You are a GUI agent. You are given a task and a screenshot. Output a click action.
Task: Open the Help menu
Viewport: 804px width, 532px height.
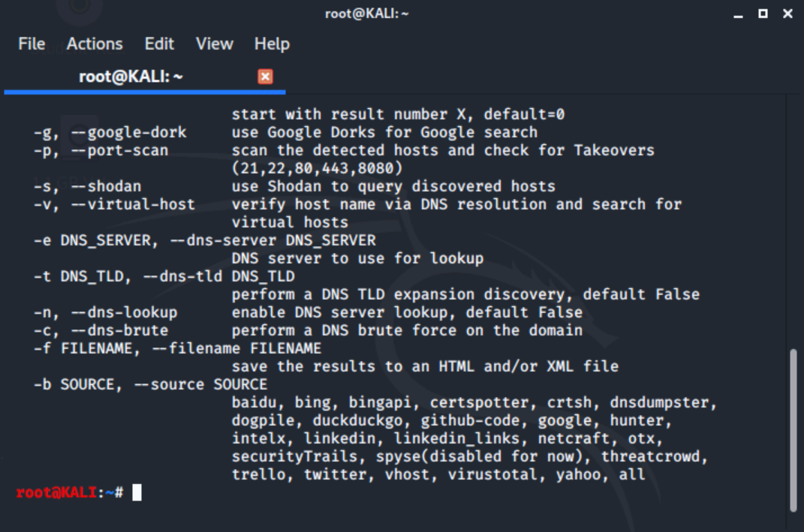click(272, 44)
